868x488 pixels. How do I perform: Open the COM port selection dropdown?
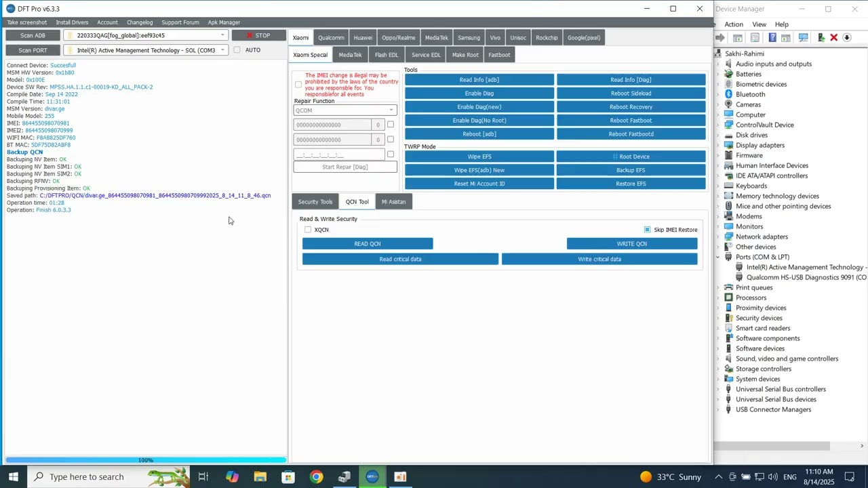(x=222, y=50)
